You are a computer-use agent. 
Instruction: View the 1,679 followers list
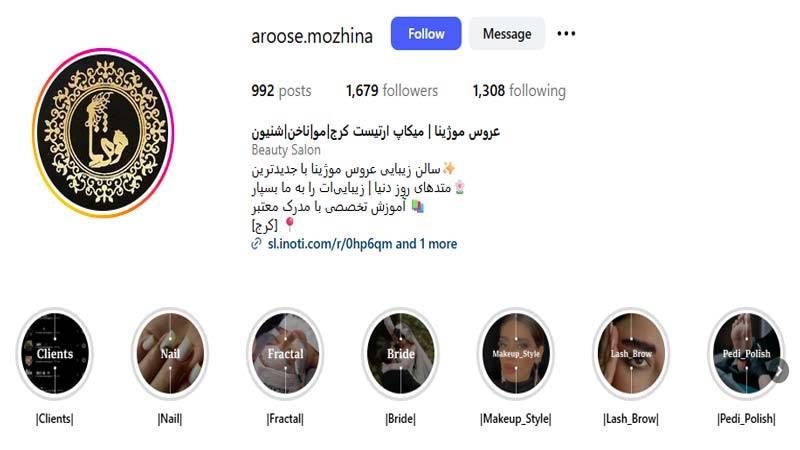click(392, 91)
